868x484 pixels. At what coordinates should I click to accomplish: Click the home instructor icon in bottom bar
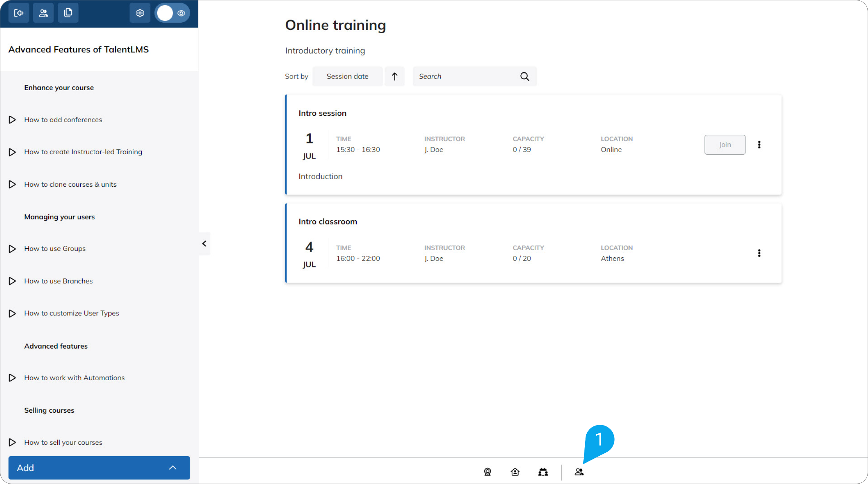(515, 472)
